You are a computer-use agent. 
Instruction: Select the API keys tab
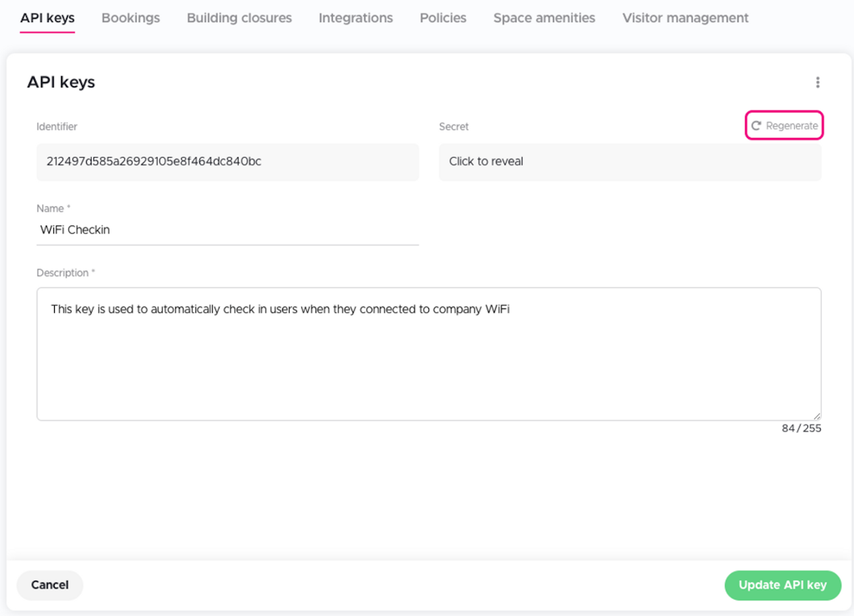click(x=47, y=18)
